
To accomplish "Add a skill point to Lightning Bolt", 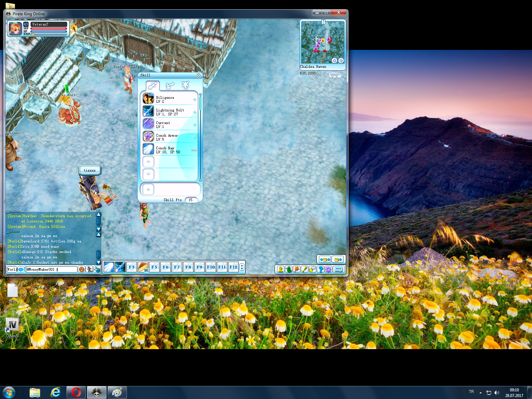I will (x=195, y=112).
